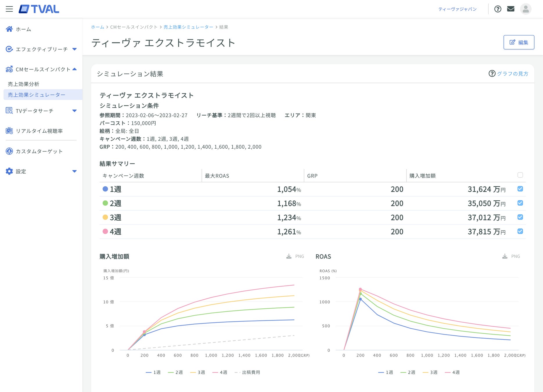Click the yellow 3週 color dot in summary
This screenshot has height=392, width=543.
pyautogui.click(x=105, y=217)
